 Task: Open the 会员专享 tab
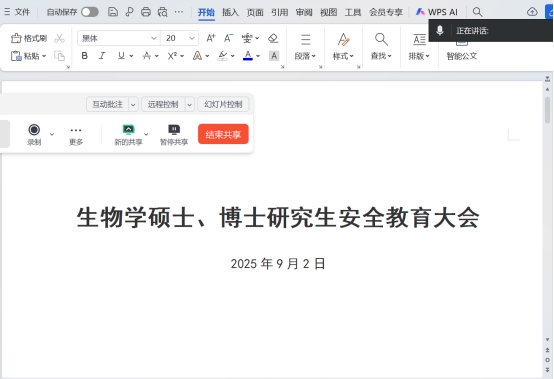386,12
